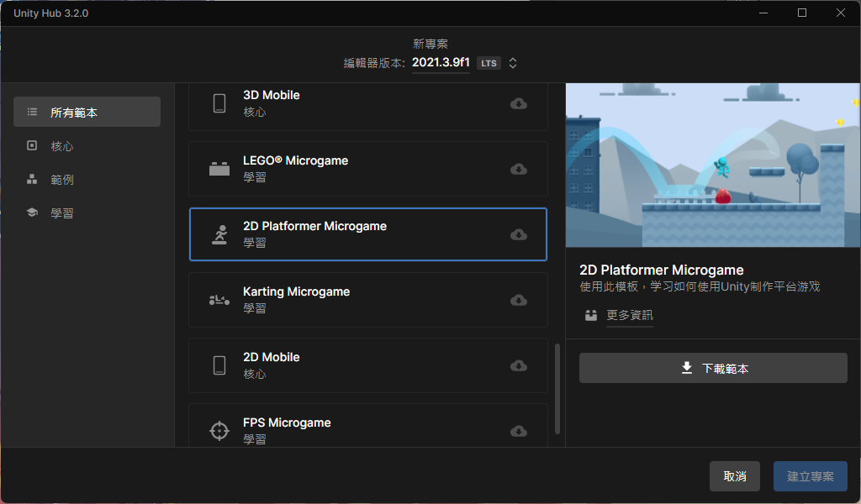Click the Karting Microgame kart icon
The height and width of the screenshot is (504, 861).
219,300
